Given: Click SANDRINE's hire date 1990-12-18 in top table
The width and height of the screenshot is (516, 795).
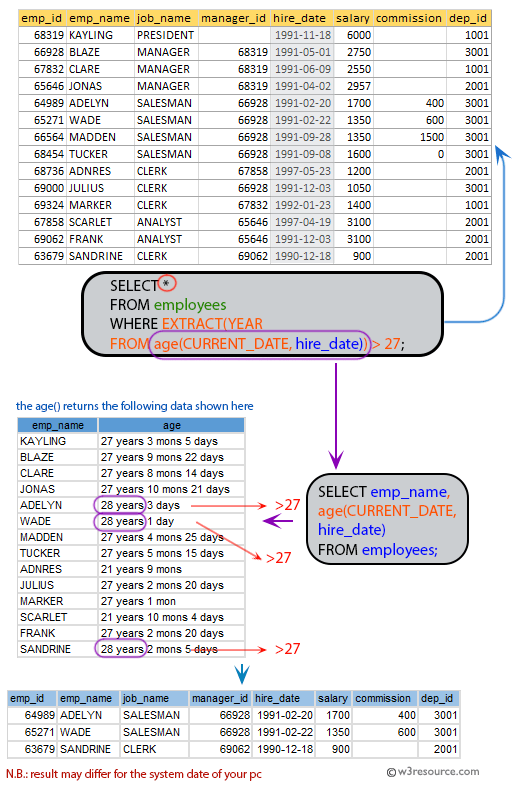Looking at the screenshot, I should click(303, 256).
